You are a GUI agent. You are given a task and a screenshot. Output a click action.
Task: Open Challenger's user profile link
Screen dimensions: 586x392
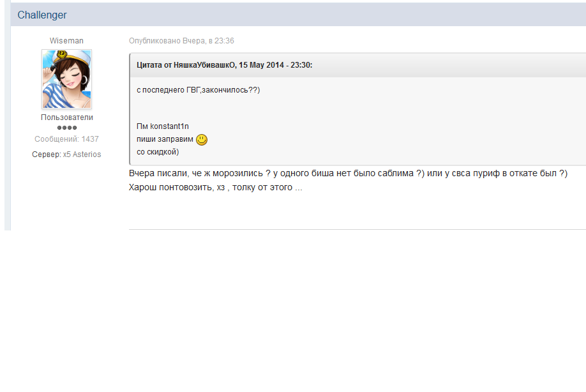[x=42, y=15]
